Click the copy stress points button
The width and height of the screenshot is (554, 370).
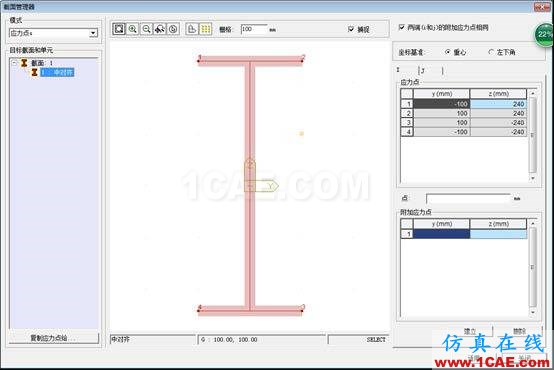54,338
